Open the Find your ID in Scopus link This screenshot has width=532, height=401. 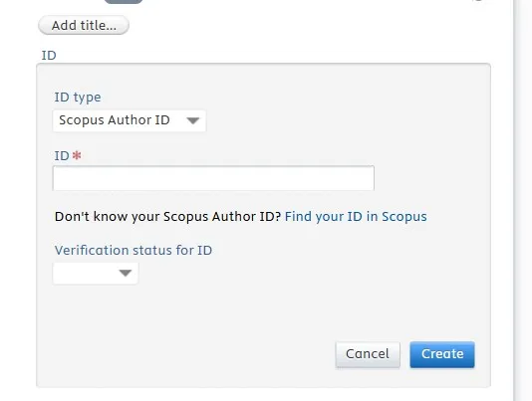coord(356,216)
